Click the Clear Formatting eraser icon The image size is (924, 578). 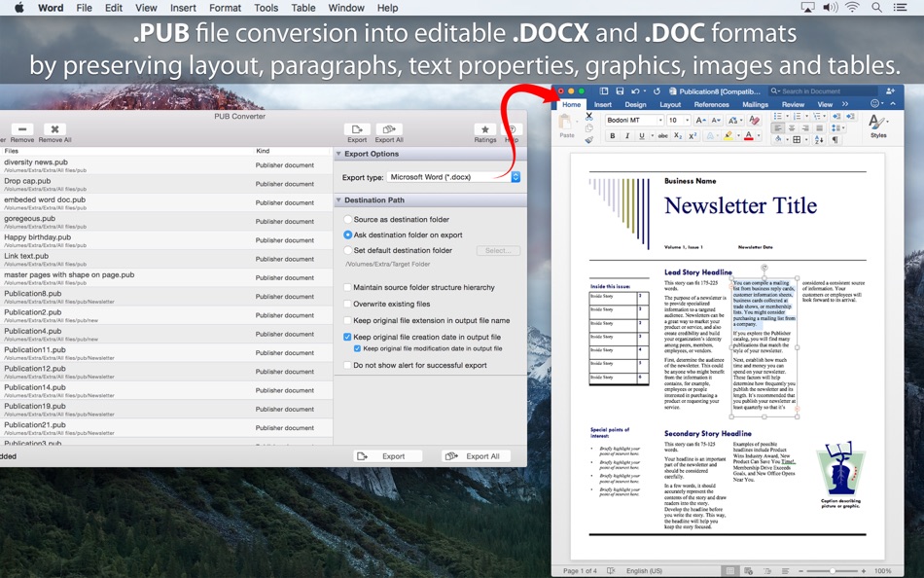click(x=754, y=121)
